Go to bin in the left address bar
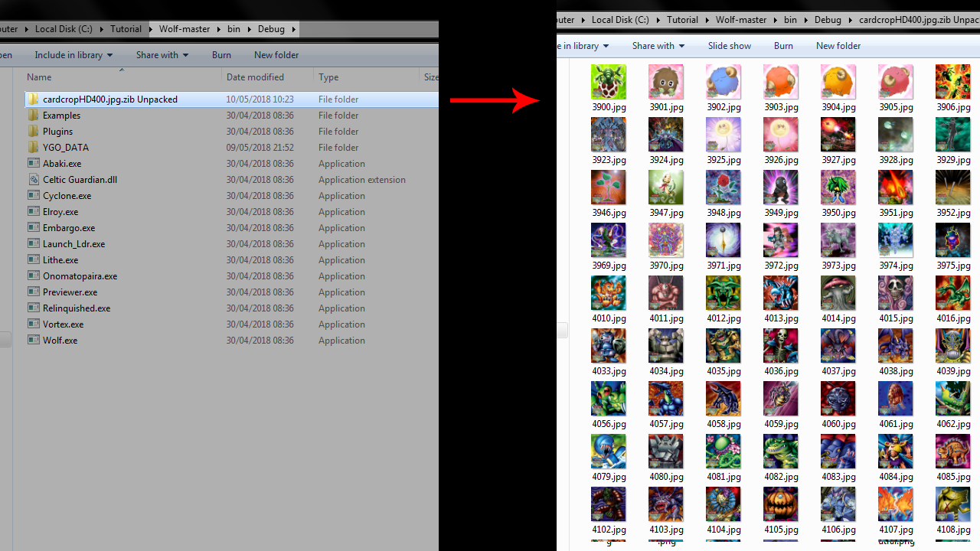The height and width of the screenshot is (551, 980). [234, 29]
